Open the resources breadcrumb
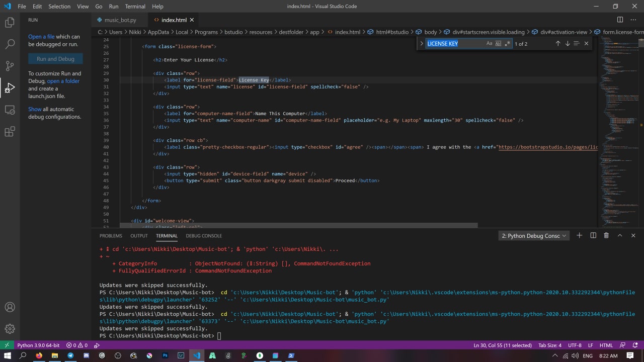 (261, 32)
